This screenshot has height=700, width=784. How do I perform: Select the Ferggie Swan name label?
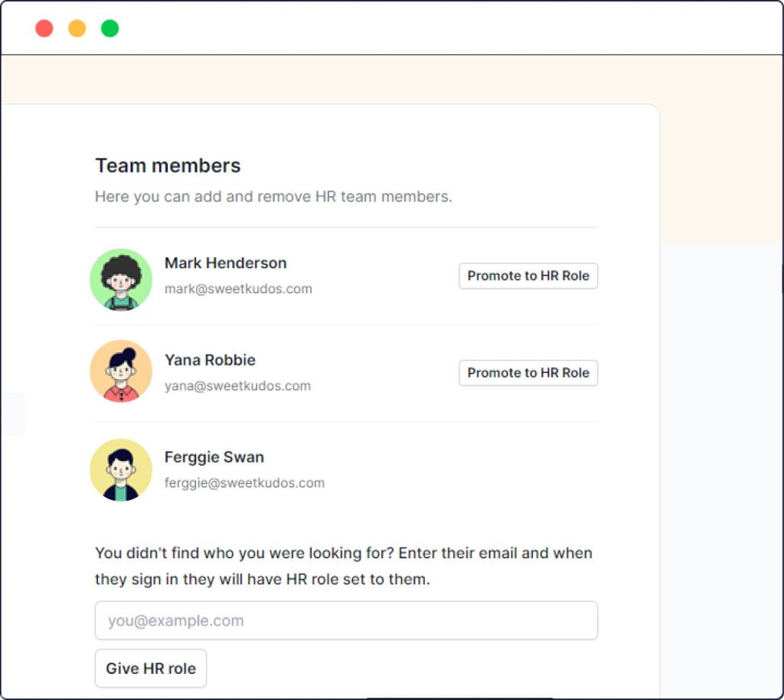(214, 457)
